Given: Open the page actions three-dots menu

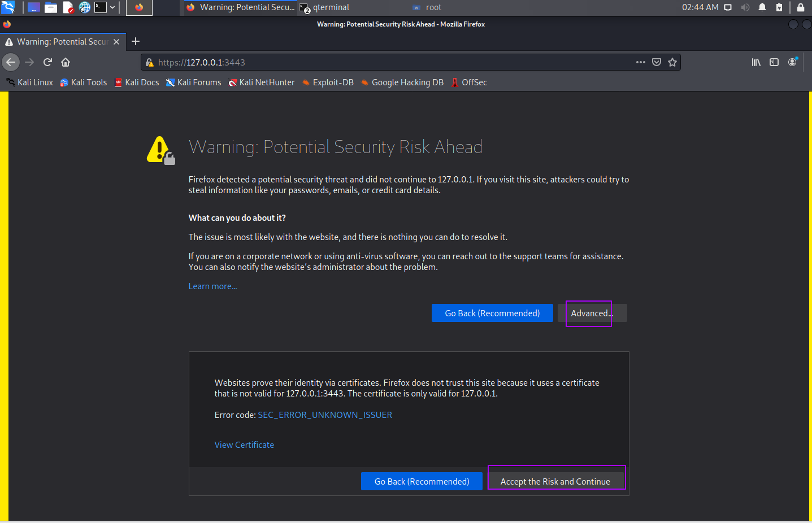Looking at the screenshot, I should point(640,62).
